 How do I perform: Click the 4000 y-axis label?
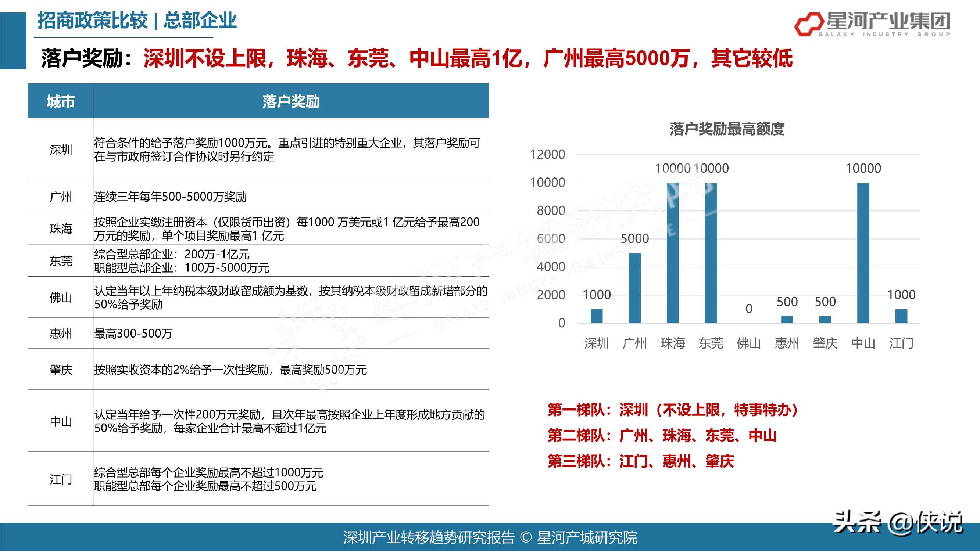[x=551, y=267]
